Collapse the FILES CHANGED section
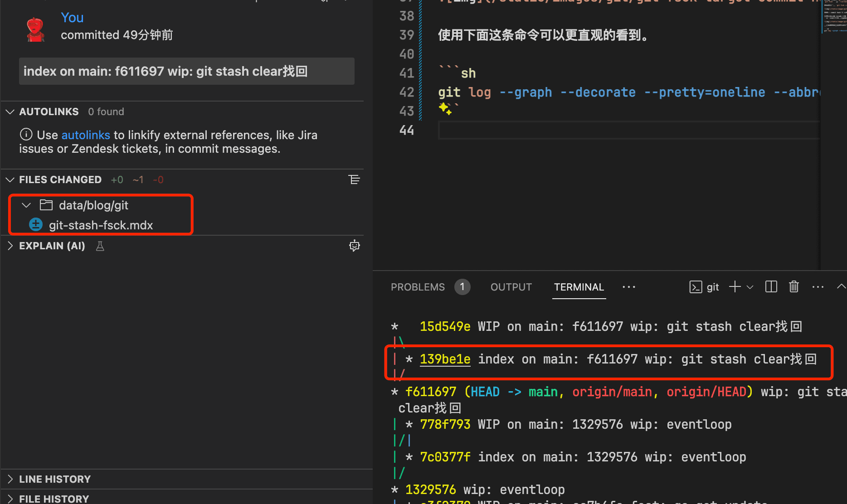 tap(10, 180)
